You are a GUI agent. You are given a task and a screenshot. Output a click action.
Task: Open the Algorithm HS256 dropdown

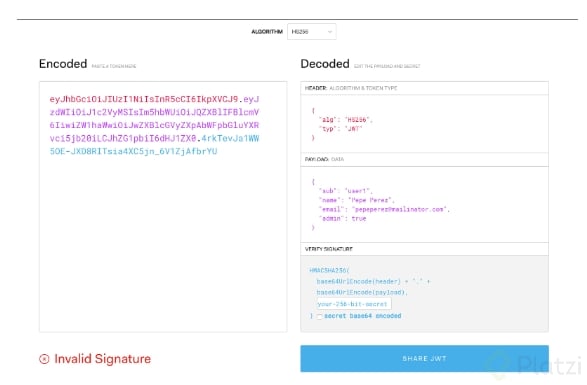311,31
